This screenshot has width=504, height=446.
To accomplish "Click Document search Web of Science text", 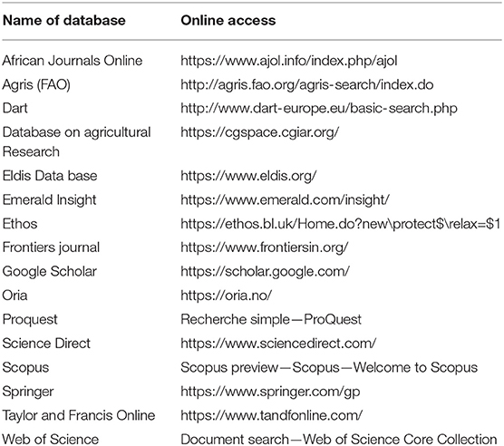I will 338,440.
